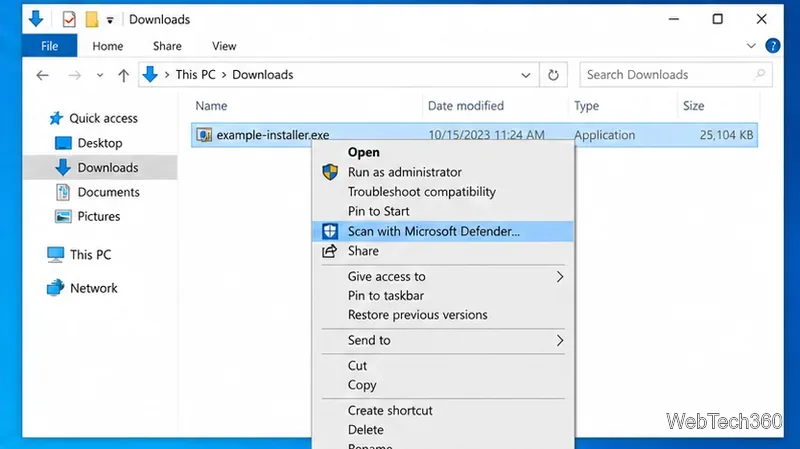Click the 25,104 KB size cell
Screen dimensions: 800x449
pyautogui.click(x=726, y=135)
